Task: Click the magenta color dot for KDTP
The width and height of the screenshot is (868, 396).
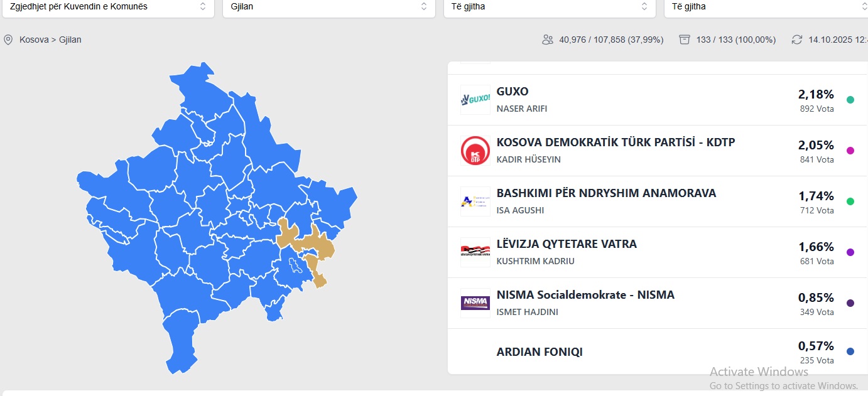Action: pyautogui.click(x=850, y=151)
